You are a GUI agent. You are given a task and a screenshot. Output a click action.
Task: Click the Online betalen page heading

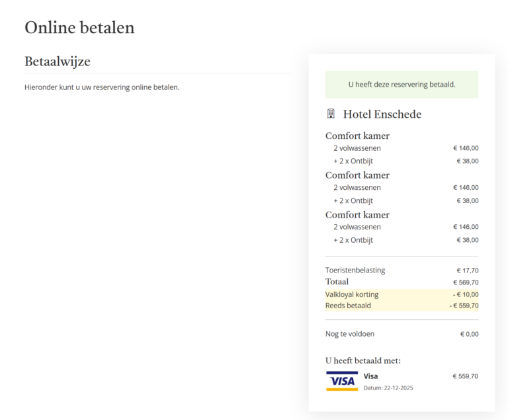(x=79, y=27)
